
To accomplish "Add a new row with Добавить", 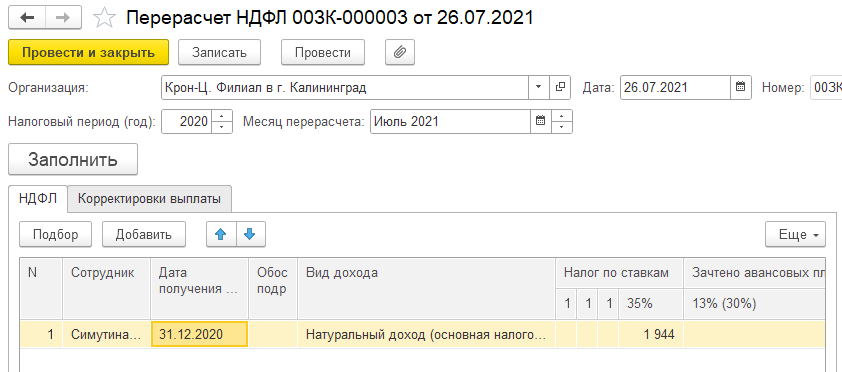I will coord(144,235).
